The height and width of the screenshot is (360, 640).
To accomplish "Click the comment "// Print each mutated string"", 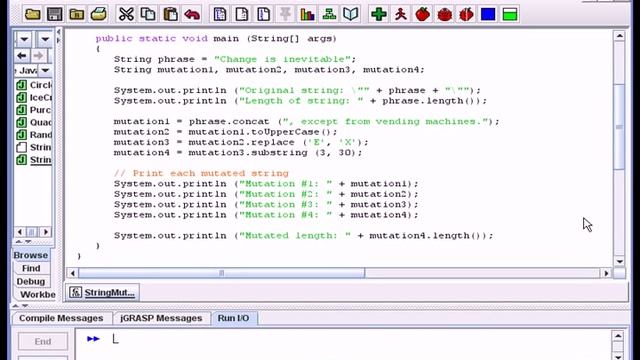I will point(201,173).
